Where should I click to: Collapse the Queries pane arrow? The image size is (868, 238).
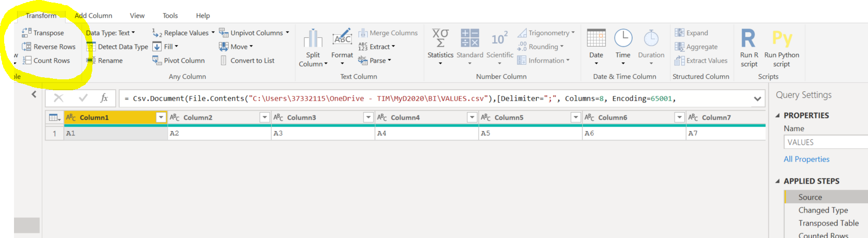[34, 94]
